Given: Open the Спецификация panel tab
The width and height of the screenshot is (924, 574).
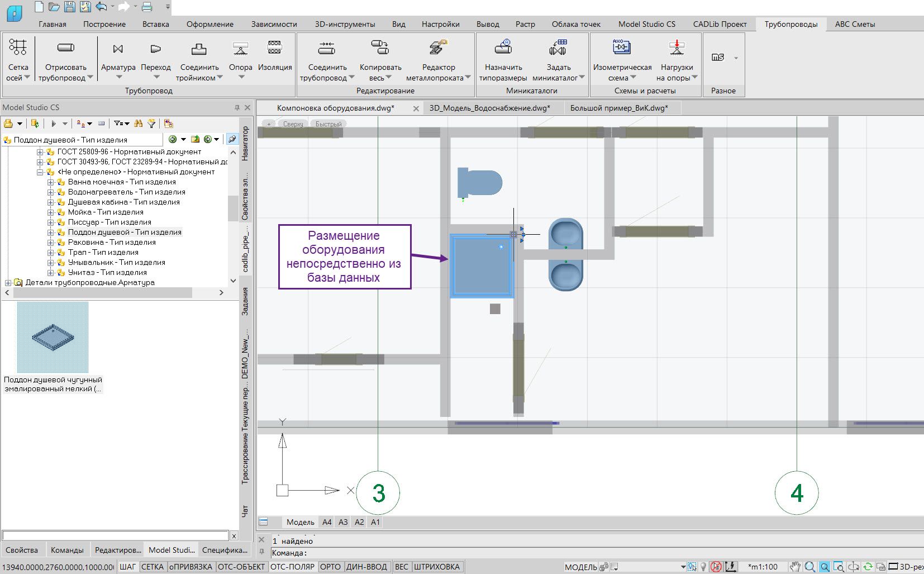Looking at the screenshot, I should 225,550.
